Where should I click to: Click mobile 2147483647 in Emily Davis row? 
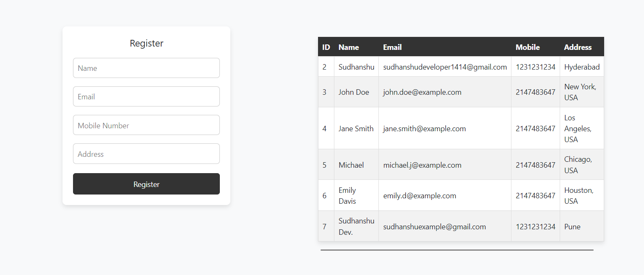[535, 195]
